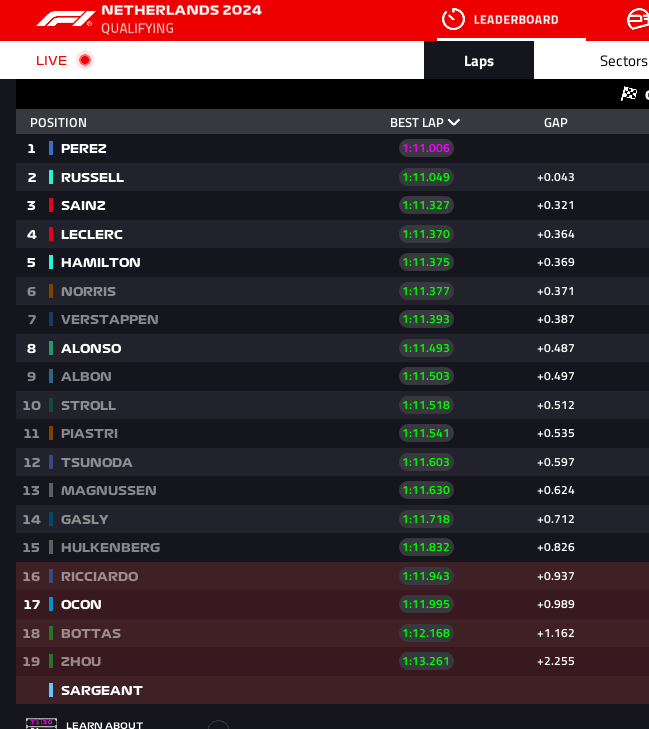Switch to the Sectors tab

623,61
